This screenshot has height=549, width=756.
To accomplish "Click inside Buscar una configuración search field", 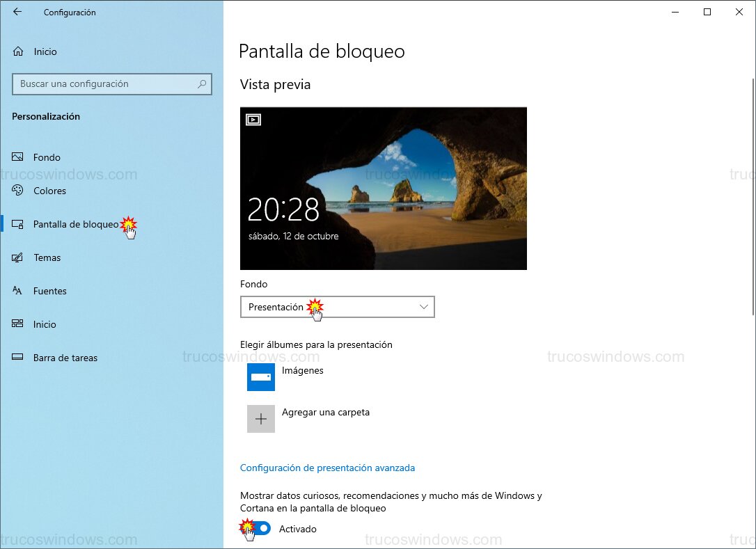I will tap(104, 84).
